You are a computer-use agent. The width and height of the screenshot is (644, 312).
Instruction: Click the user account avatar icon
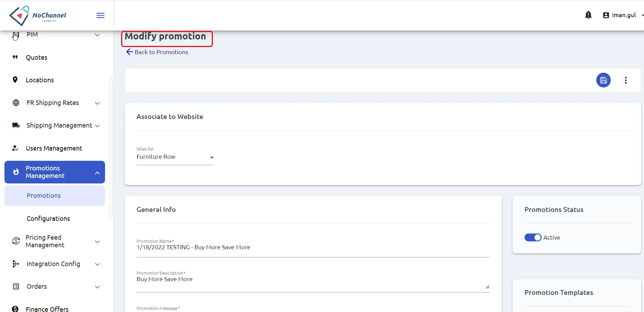pos(606,15)
